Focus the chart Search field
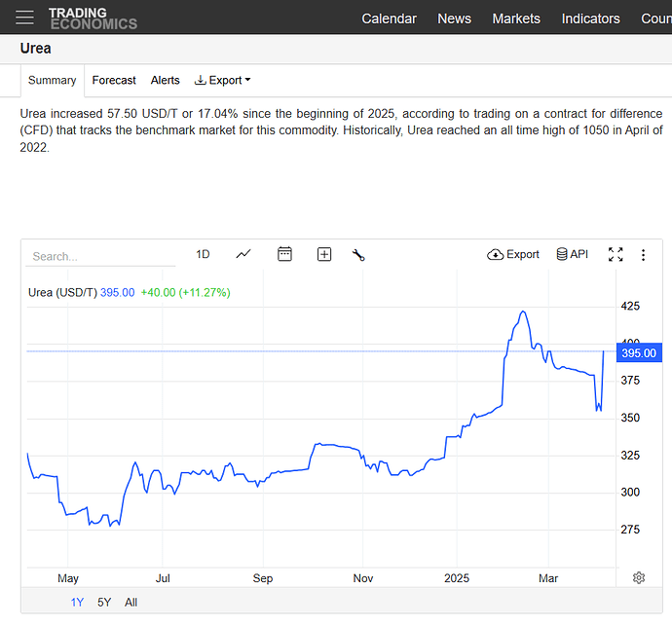This screenshot has width=672, height=625. point(100,257)
